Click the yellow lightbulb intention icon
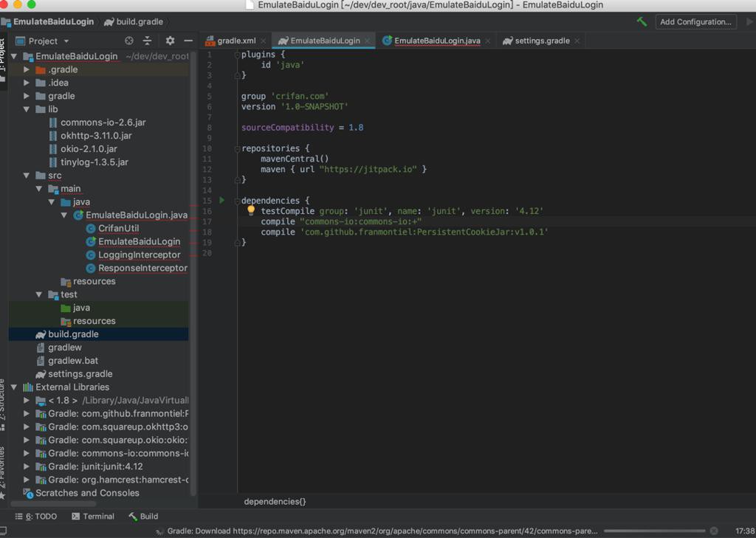 click(x=250, y=210)
